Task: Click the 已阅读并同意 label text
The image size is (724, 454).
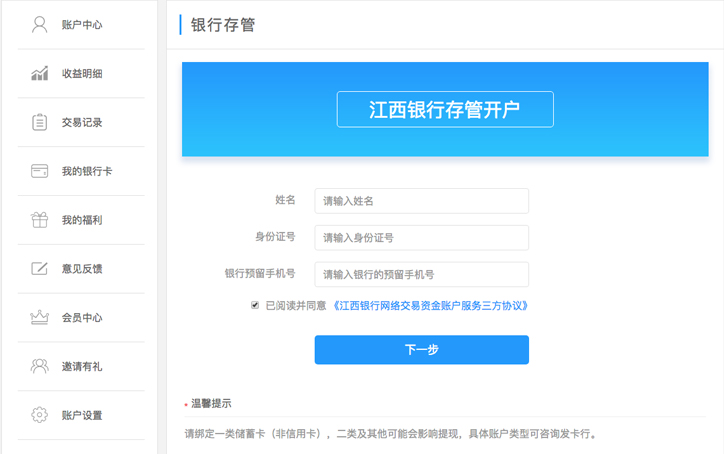Action: (296, 306)
